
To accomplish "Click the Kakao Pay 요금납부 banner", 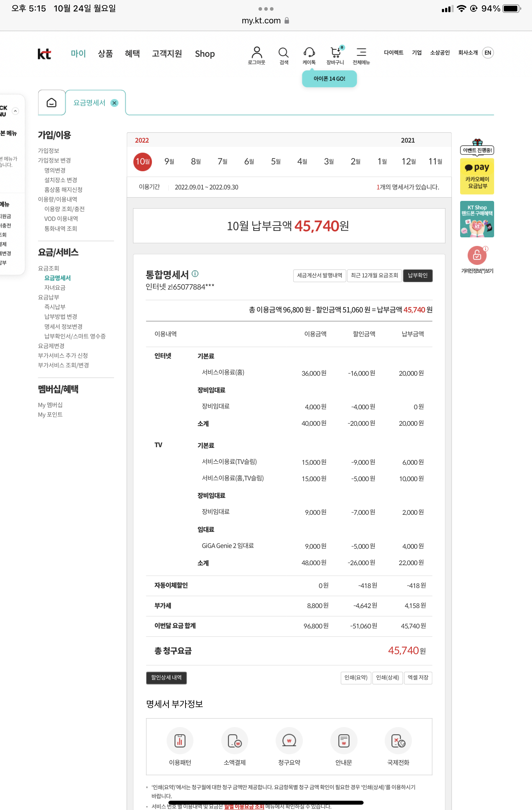I will click(x=477, y=176).
